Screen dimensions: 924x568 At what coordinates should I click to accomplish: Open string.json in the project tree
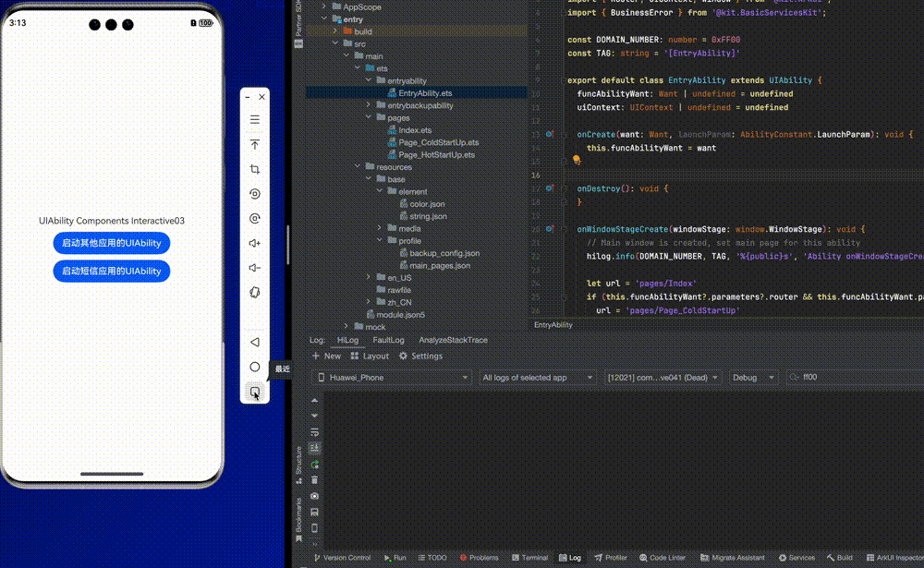[428, 216]
